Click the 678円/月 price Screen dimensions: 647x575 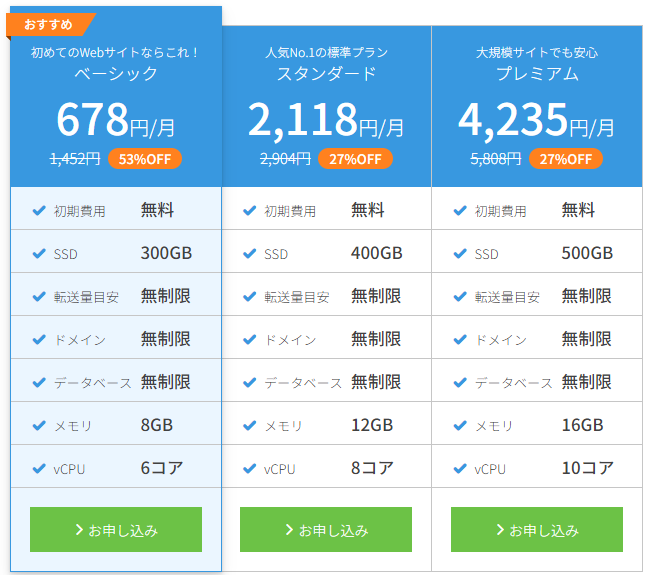pos(116,120)
